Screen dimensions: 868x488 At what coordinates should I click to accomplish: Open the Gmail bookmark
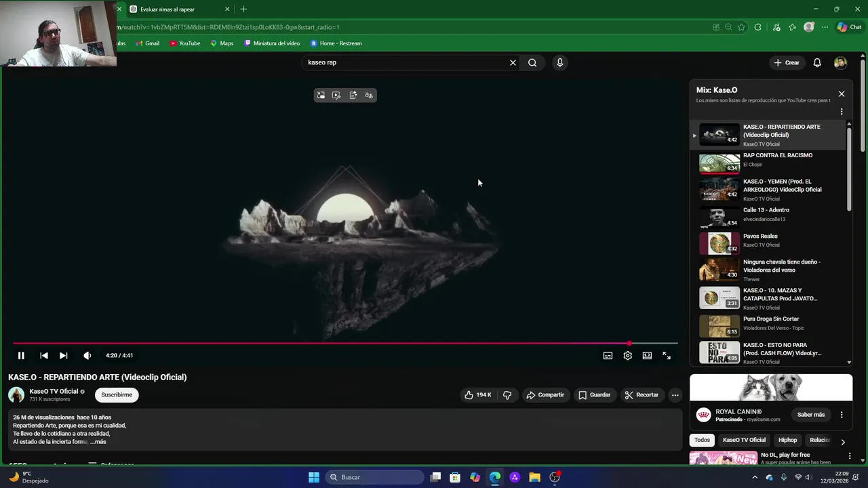(x=147, y=43)
